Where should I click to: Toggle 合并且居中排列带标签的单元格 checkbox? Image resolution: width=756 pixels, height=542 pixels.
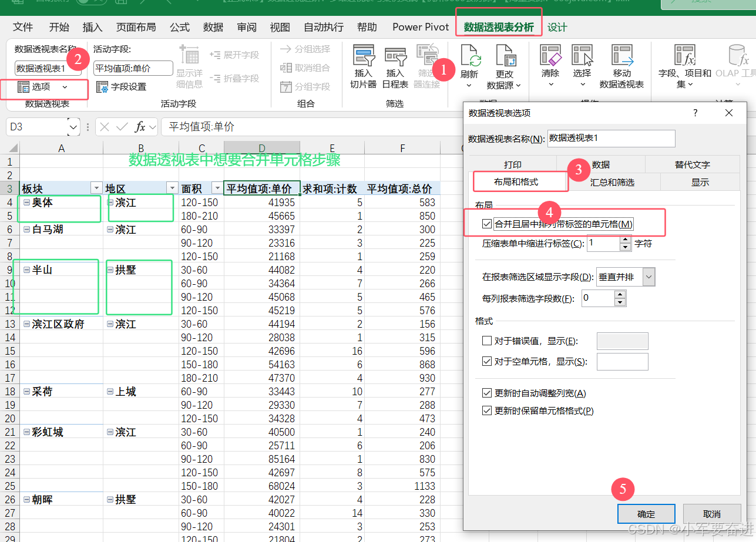click(486, 224)
